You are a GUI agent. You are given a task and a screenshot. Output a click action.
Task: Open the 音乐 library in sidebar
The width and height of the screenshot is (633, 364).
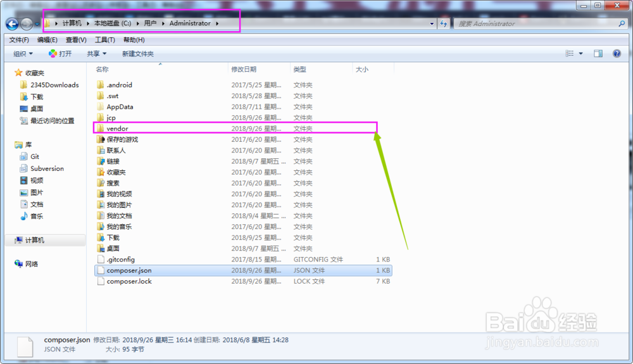36,217
